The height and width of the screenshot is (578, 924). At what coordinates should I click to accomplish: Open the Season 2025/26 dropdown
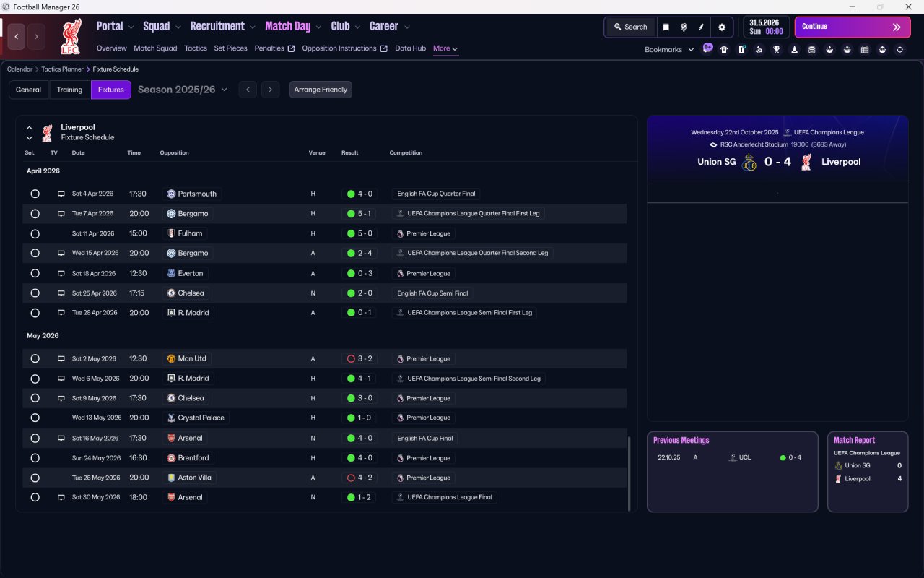coord(183,90)
